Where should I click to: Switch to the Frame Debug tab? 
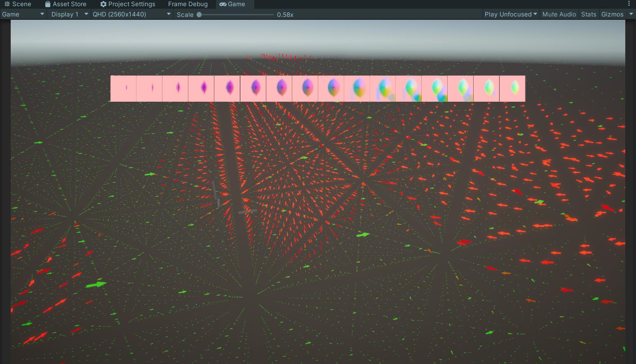[x=188, y=4]
